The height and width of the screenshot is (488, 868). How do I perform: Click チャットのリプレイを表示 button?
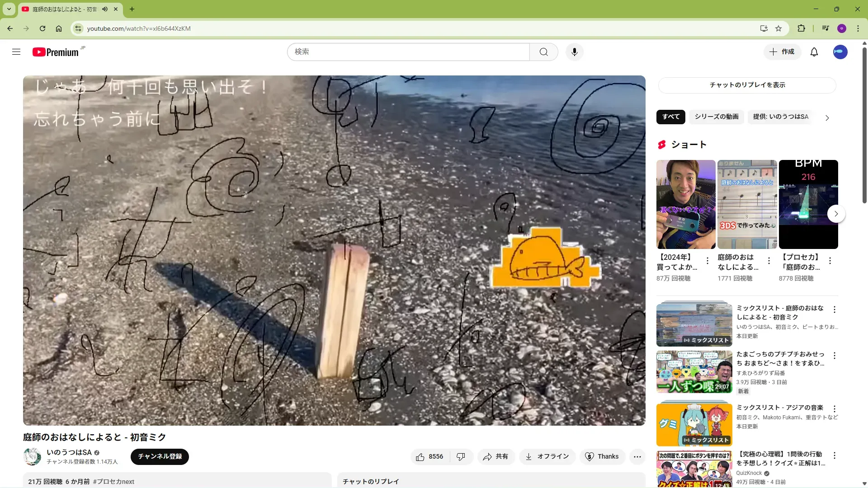pos(747,85)
